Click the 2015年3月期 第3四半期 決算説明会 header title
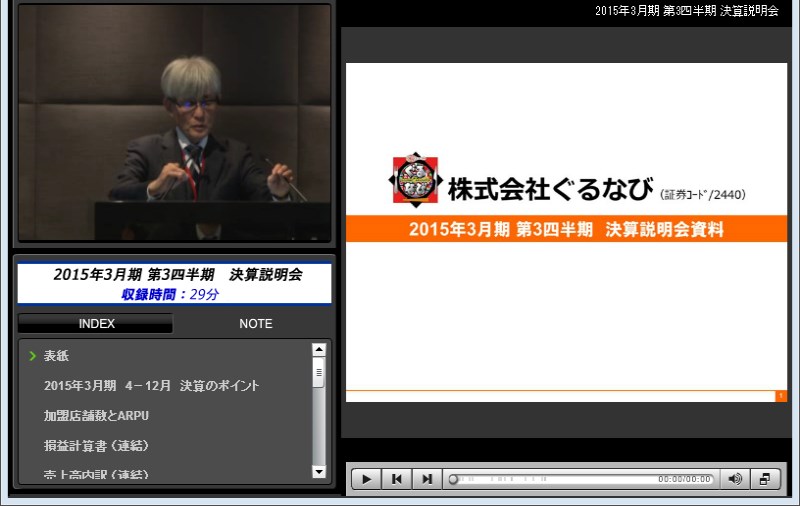800x506 pixels. pyautogui.click(x=687, y=11)
